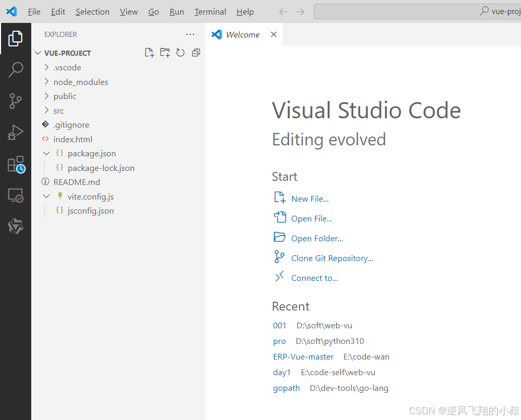Viewport: 521px width, 420px height.
Task: Open Explorer more actions ellipsis
Action: coord(190,34)
